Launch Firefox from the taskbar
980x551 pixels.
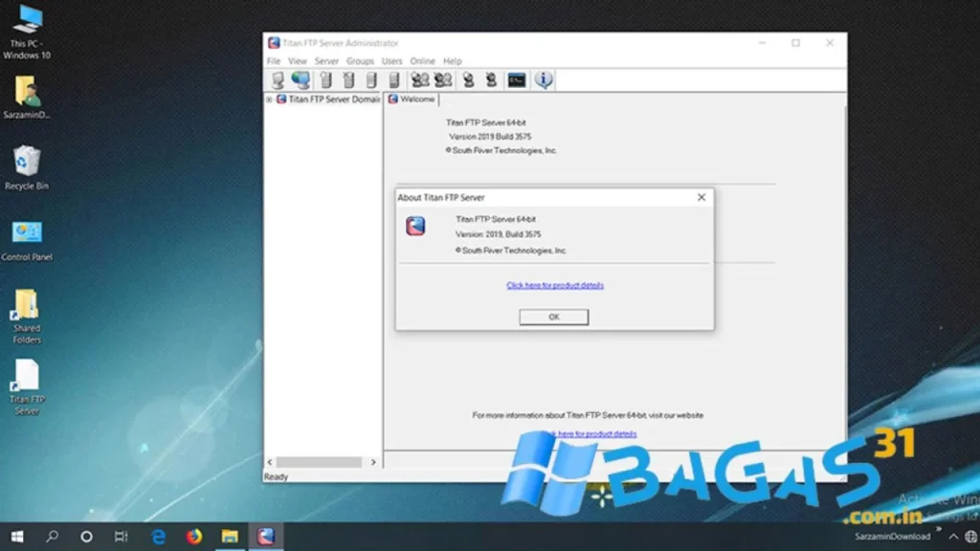[x=194, y=537]
